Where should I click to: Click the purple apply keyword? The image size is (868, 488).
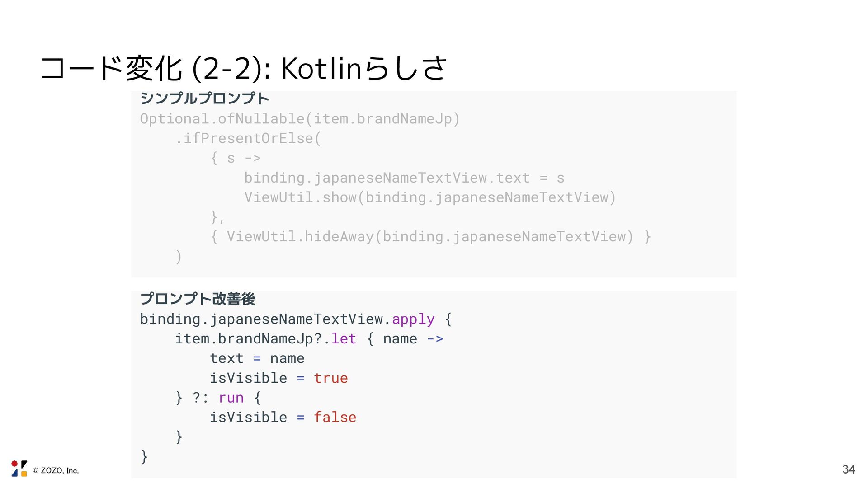pyautogui.click(x=413, y=319)
